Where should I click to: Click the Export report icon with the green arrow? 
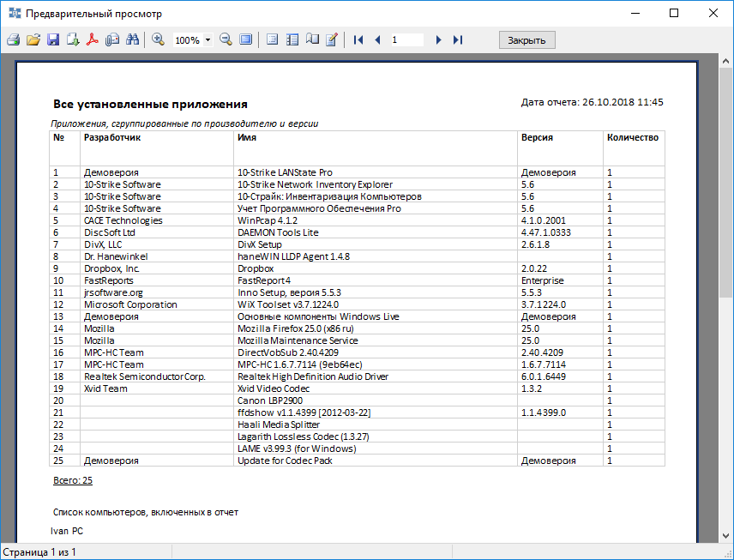(73, 39)
